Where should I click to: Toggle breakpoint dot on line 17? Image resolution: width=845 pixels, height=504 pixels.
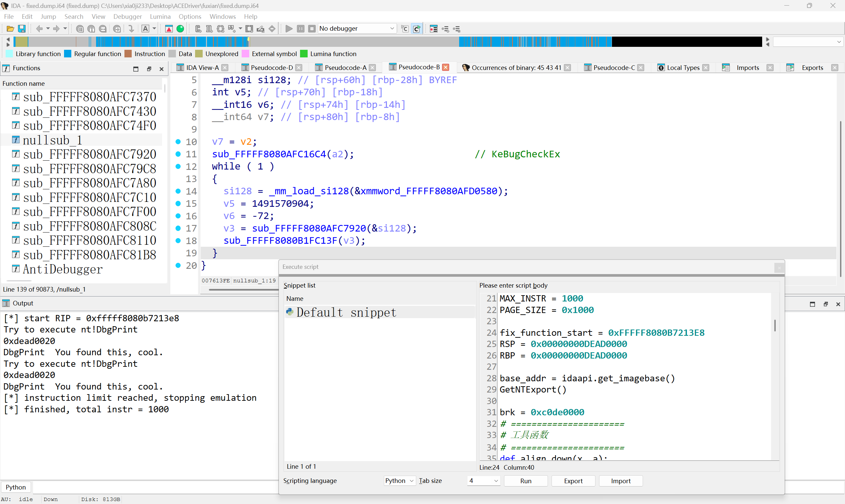tap(178, 228)
